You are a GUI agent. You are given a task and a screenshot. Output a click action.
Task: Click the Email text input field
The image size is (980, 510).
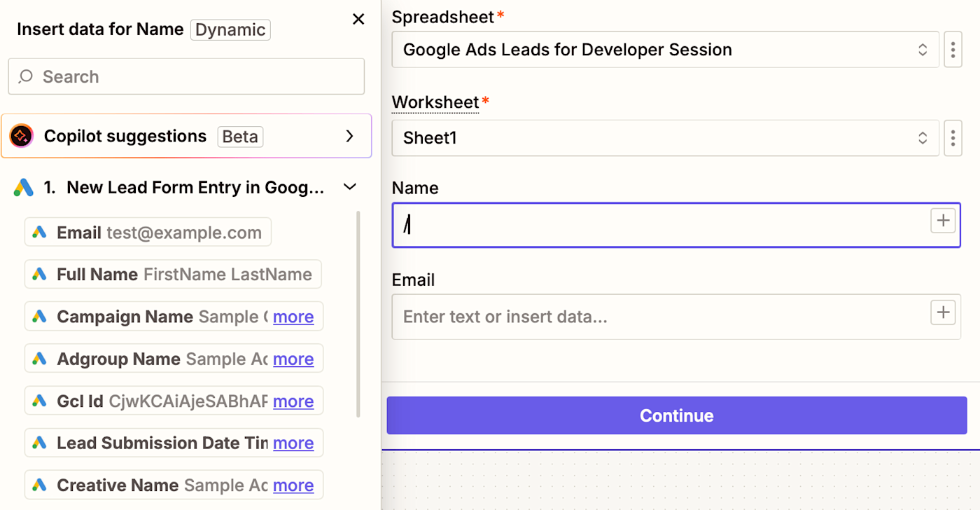(x=658, y=317)
